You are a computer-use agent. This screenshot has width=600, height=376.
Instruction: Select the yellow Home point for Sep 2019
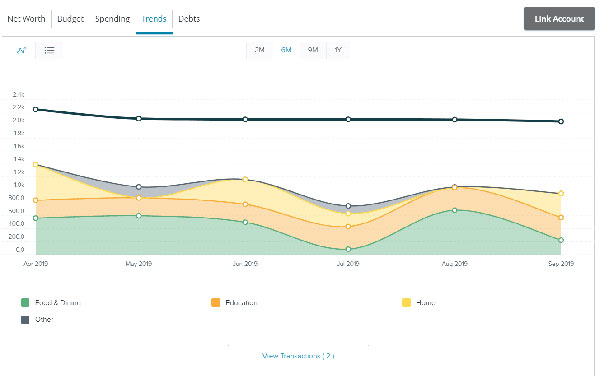[x=561, y=193]
